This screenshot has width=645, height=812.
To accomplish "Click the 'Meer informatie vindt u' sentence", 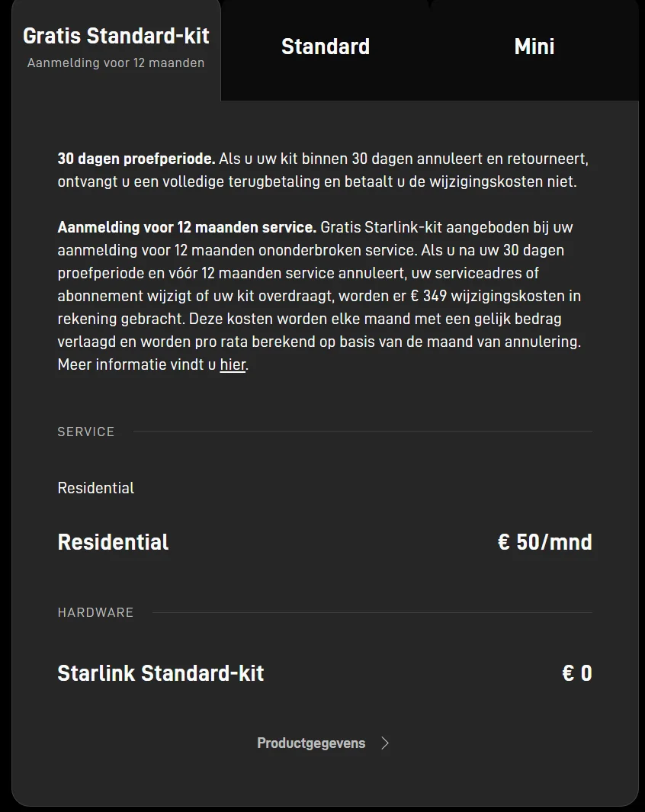I will 136,364.
